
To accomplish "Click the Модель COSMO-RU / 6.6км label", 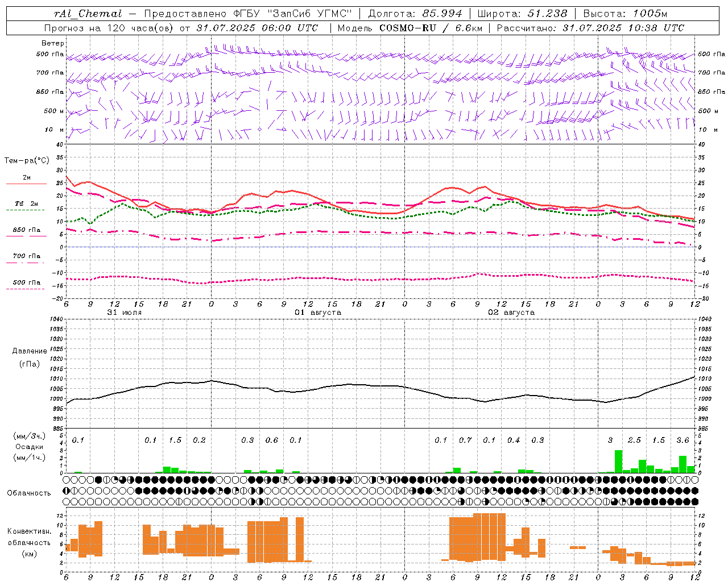I will coord(410,28).
